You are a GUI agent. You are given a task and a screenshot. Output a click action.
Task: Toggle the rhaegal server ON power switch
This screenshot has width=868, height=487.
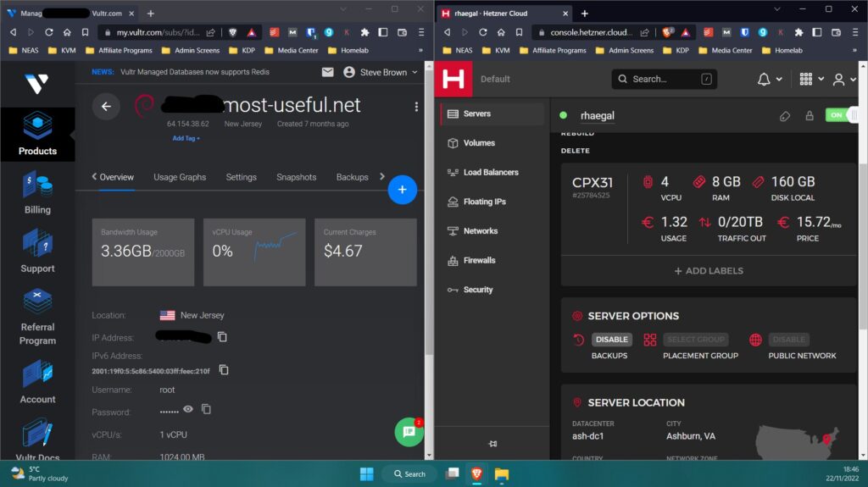tap(841, 115)
